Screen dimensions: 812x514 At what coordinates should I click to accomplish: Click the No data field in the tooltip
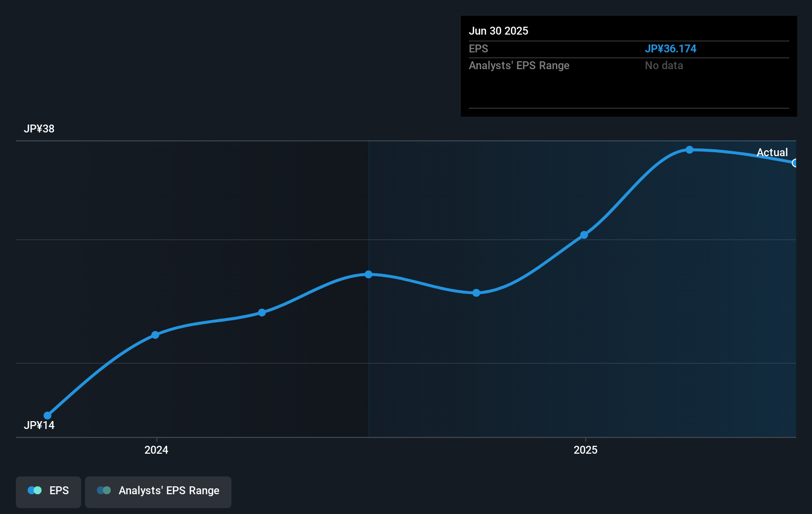[x=664, y=65]
